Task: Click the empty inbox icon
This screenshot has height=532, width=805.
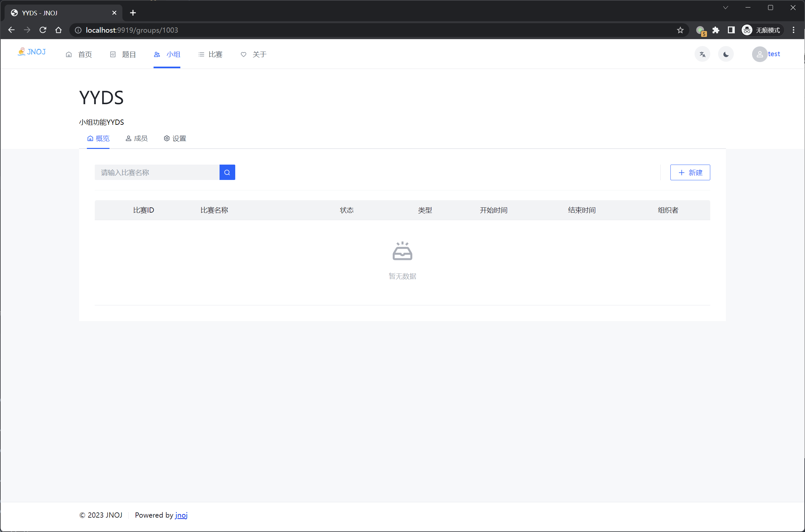Action: [402, 251]
